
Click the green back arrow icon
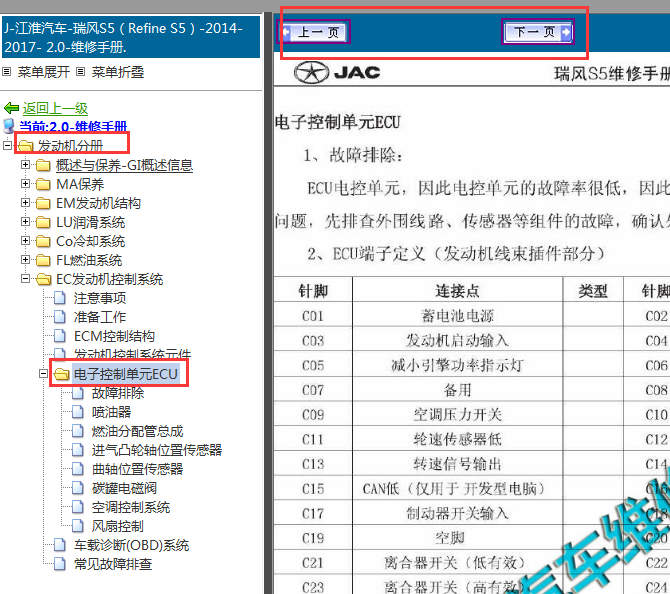pyautogui.click(x=11, y=108)
